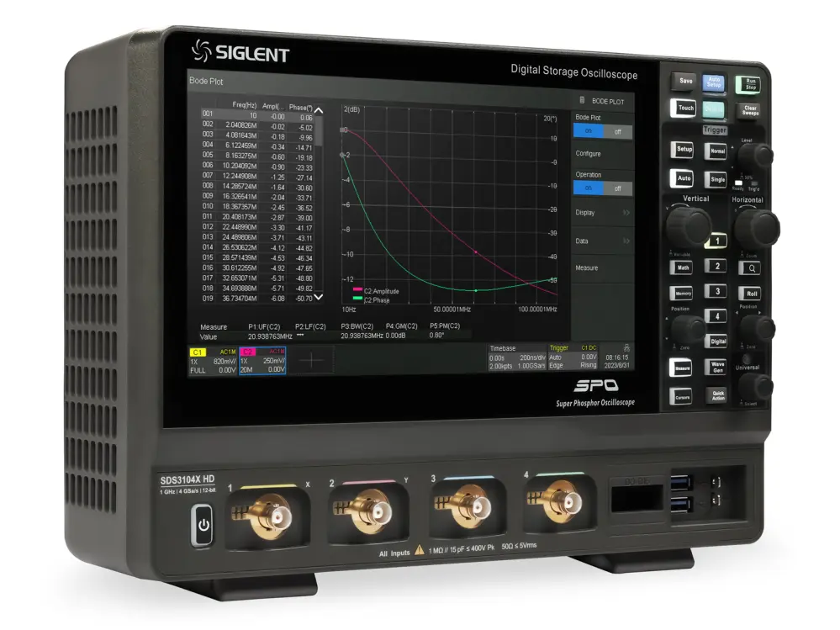This screenshot has width=840, height=630.
Task: Push the Channel 4 button
Action: coord(717,316)
